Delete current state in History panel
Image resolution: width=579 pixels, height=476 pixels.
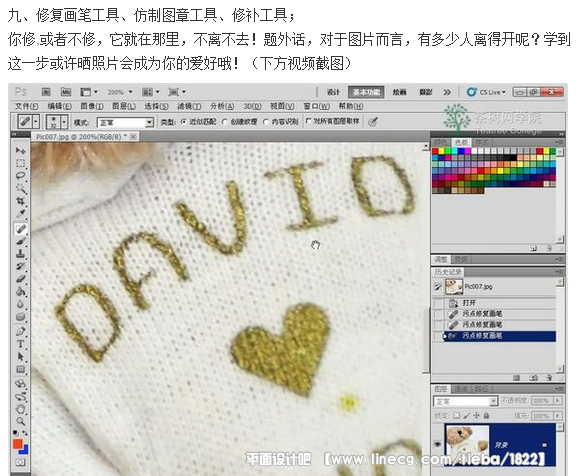pyautogui.click(x=549, y=378)
